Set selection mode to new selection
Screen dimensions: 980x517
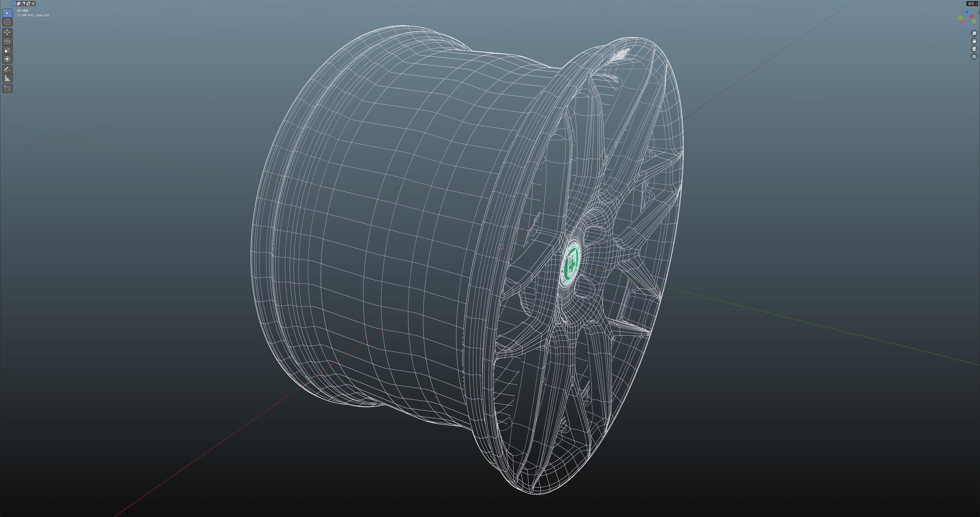[x=14, y=3]
